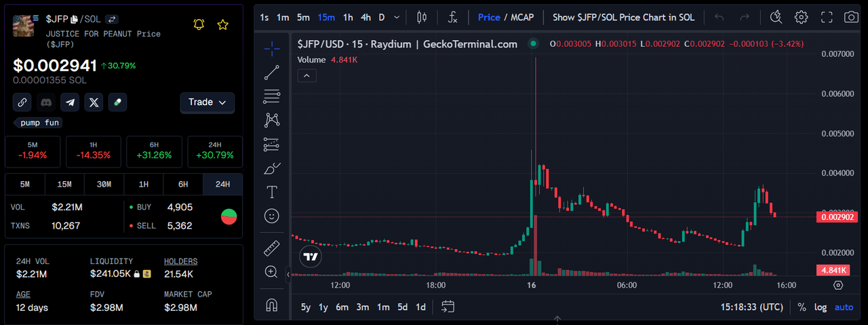Click the buy/sell ratio pie indicator

[x=229, y=217]
